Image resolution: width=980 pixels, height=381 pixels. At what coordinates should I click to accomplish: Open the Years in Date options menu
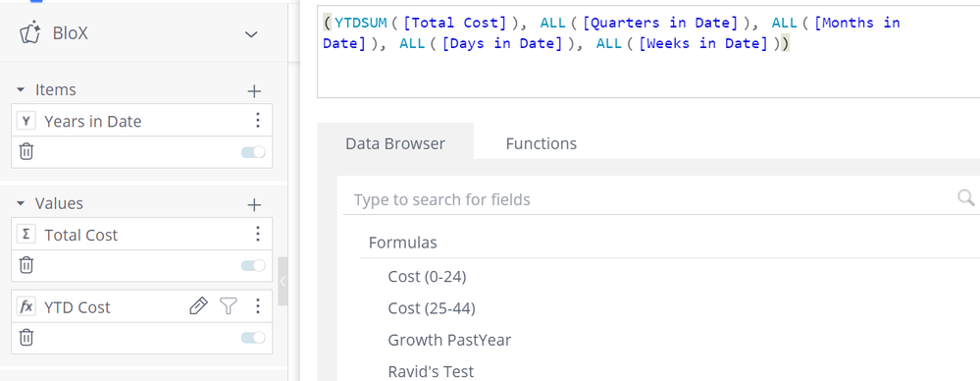point(257,120)
